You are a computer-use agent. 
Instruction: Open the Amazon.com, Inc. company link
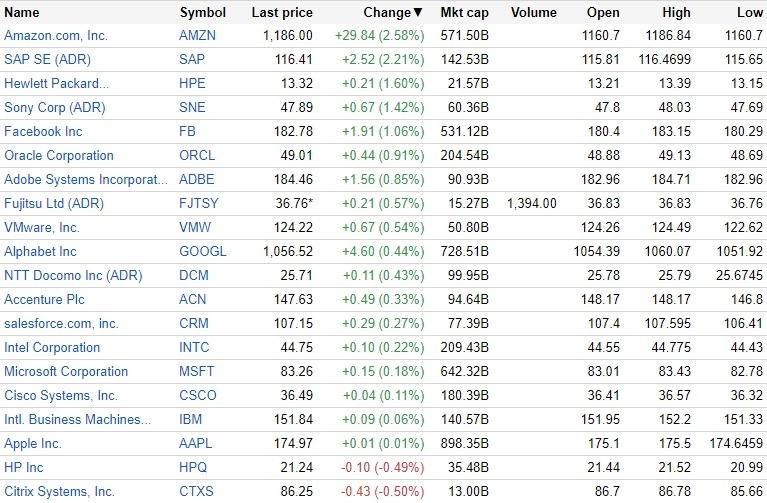55,35
